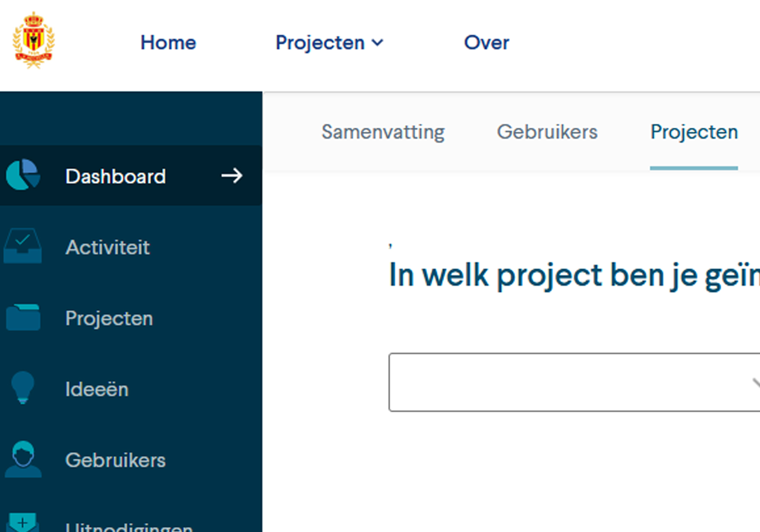This screenshot has width=760, height=532.
Task: Open the Activiteit inbox icon
Action: tap(23, 246)
